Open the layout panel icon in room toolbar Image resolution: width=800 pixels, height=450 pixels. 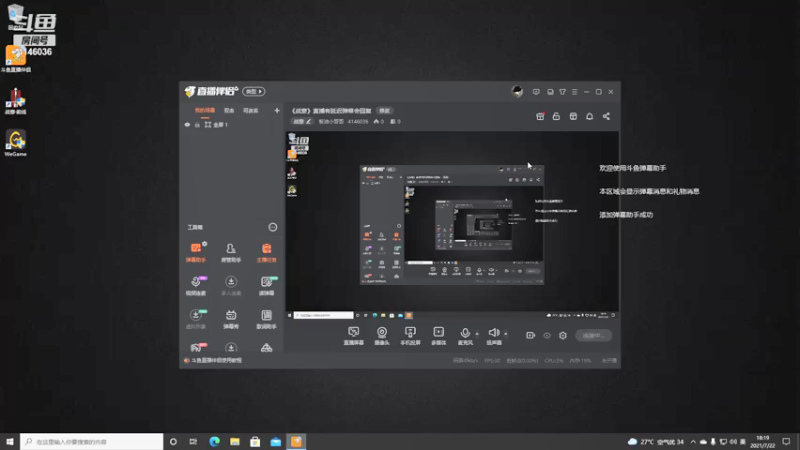click(x=573, y=116)
